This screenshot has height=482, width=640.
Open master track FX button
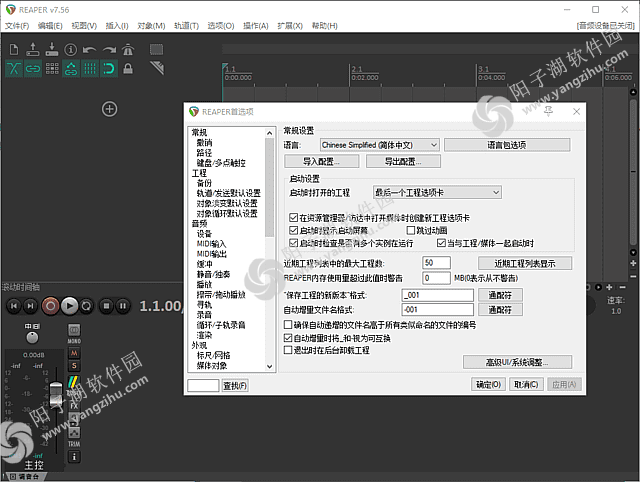[74, 406]
